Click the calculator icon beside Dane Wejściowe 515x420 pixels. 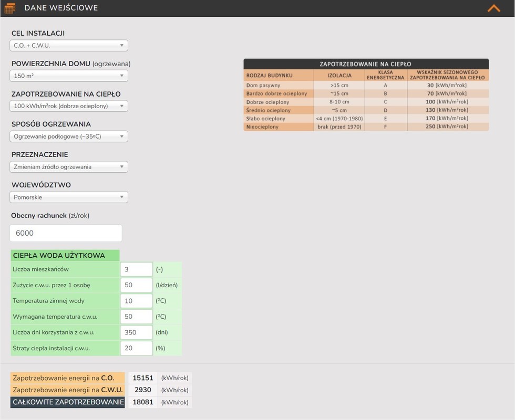[x=9, y=8]
